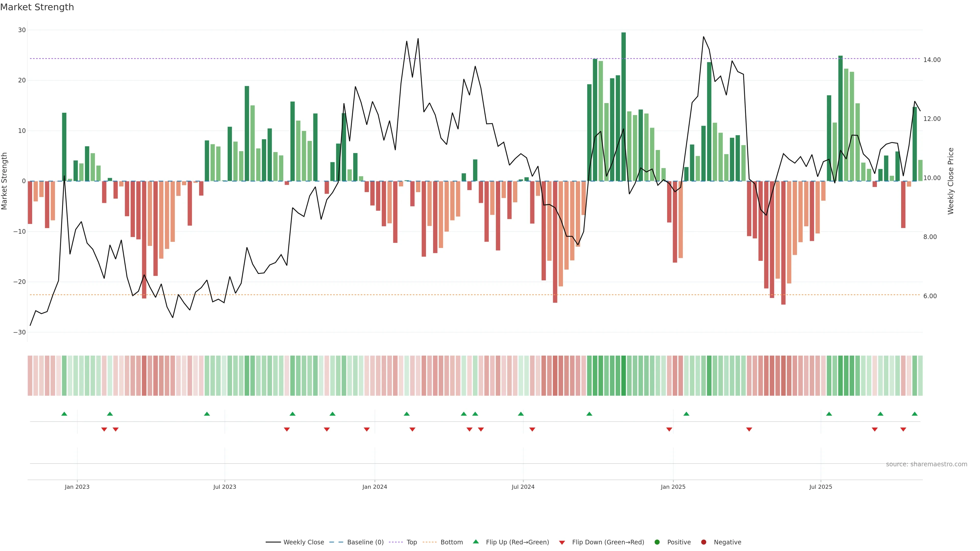980x551 pixels.
Task: Click the green Flip Up triangle in legend
Action: coord(475,542)
